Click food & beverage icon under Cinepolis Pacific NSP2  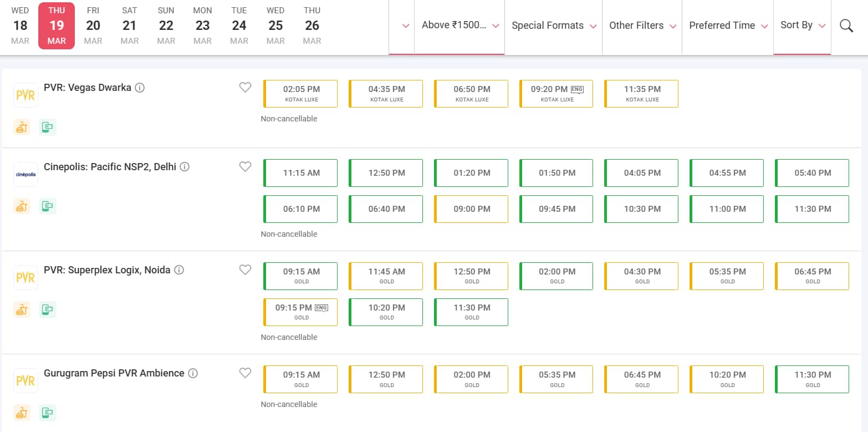coord(22,206)
